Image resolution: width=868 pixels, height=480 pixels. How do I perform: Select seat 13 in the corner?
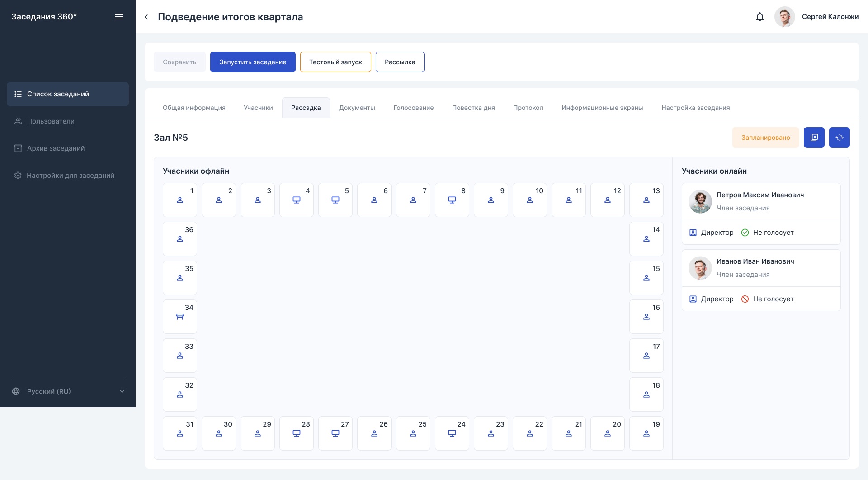(x=646, y=200)
